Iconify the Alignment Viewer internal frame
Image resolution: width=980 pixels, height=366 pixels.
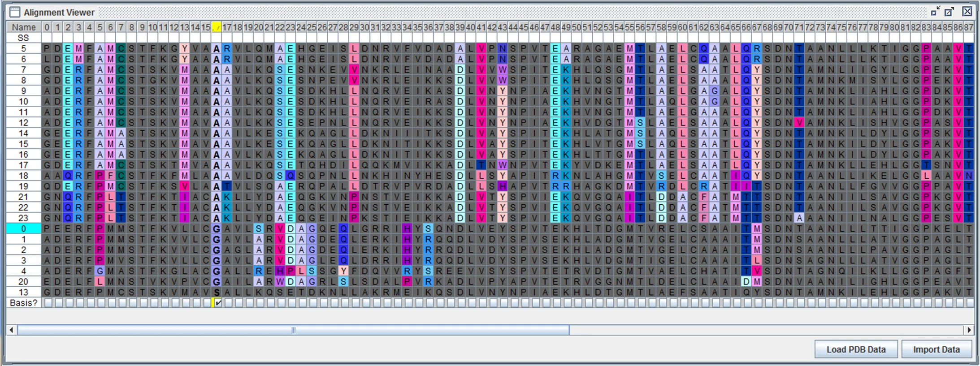pyautogui.click(x=935, y=12)
